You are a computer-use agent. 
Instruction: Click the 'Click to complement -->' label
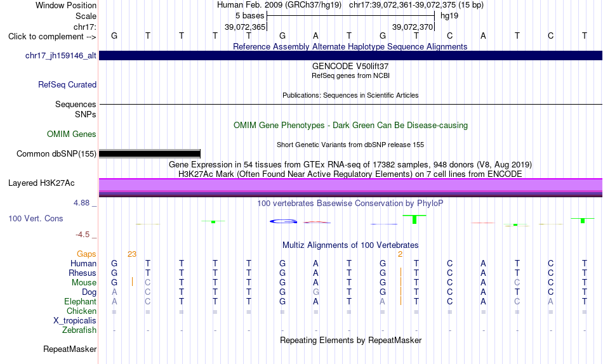52,37
